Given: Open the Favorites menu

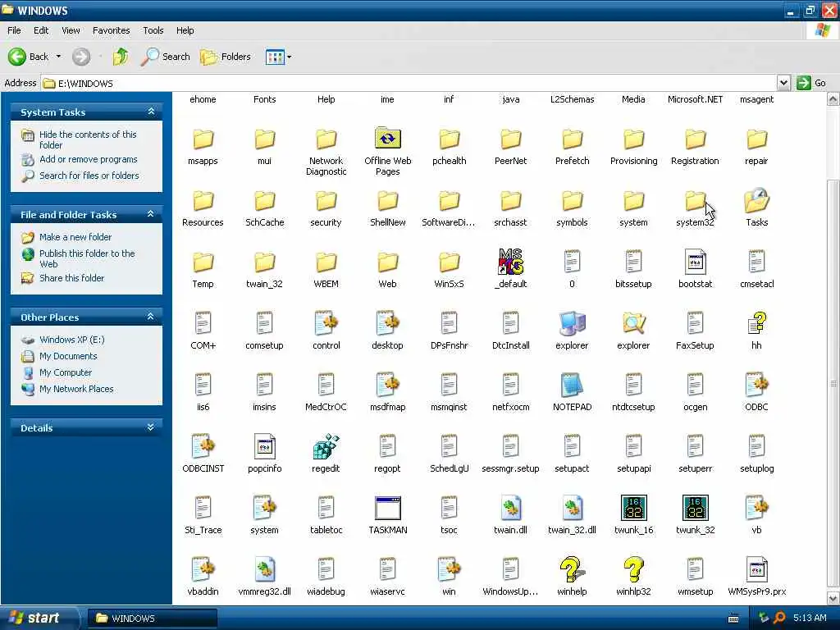Looking at the screenshot, I should (x=111, y=30).
